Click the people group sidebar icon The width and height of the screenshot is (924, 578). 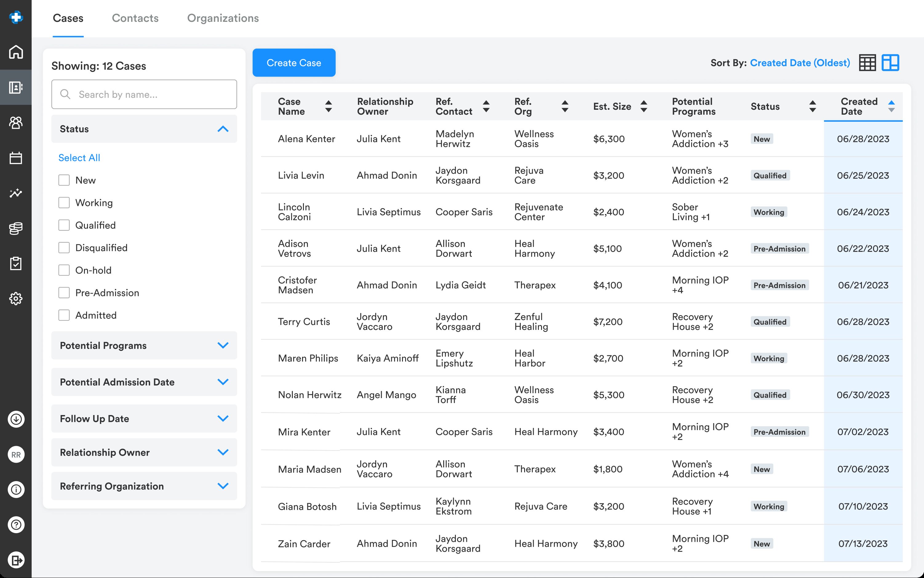(x=16, y=123)
